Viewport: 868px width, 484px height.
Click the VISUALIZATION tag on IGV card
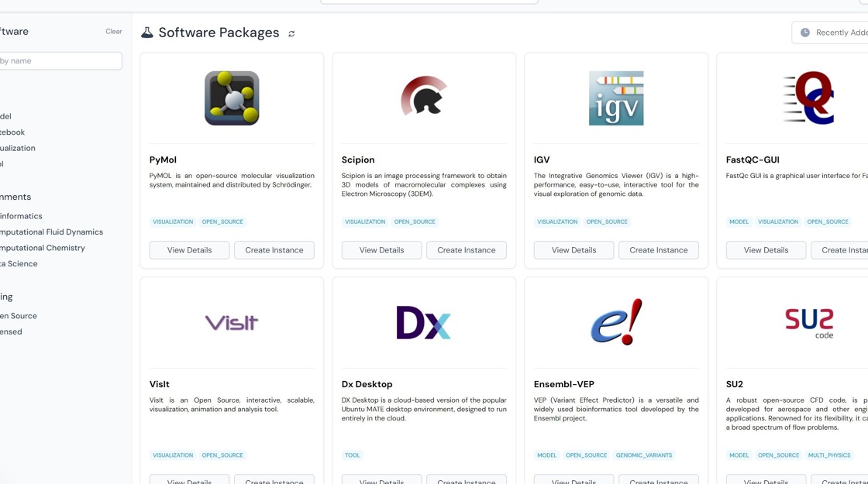pos(557,221)
